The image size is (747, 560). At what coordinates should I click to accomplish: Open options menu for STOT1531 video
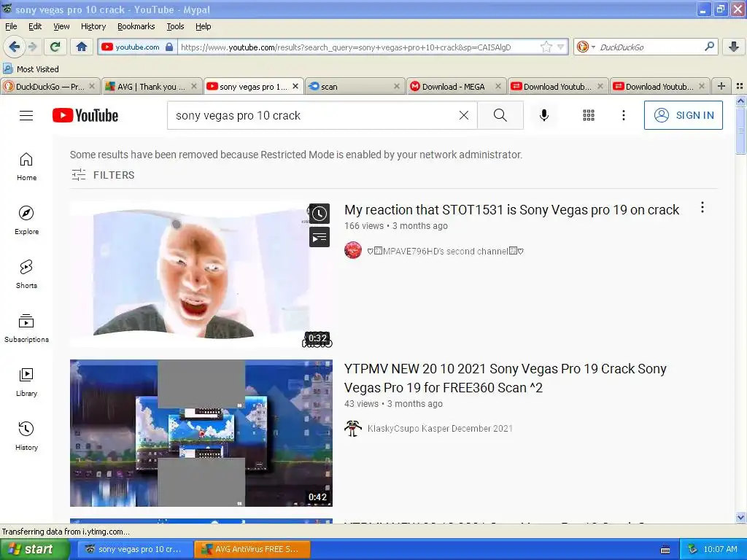(x=703, y=207)
